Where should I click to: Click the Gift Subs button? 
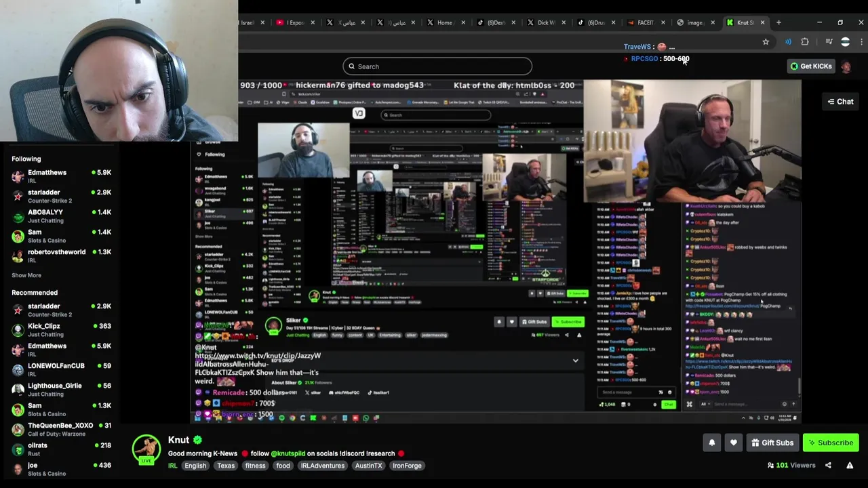772,443
